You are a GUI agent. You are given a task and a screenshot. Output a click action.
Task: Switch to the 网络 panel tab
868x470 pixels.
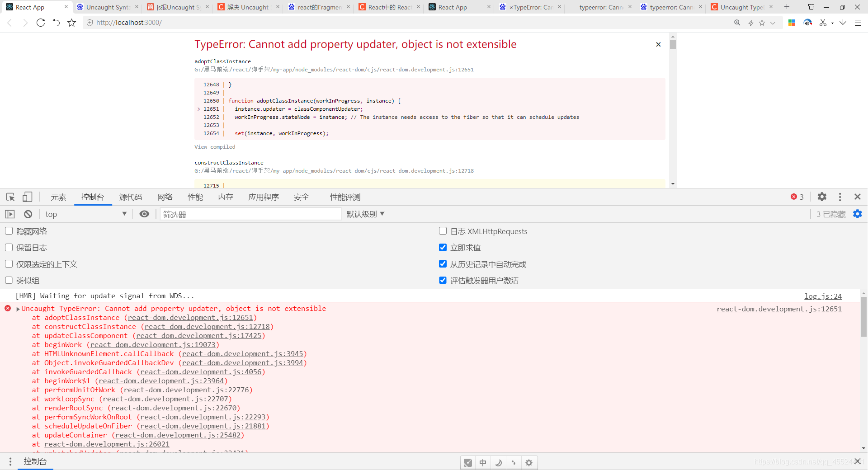tap(165, 197)
